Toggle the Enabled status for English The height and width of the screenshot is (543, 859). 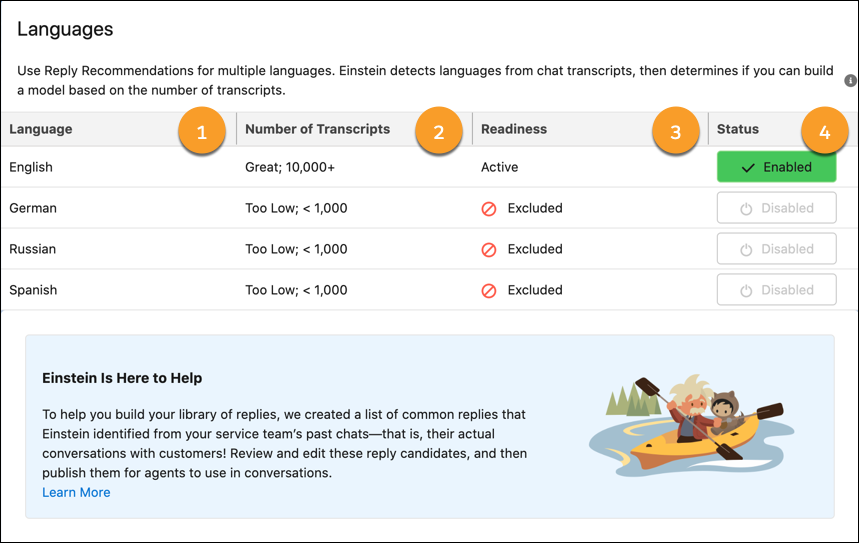tap(776, 168)
